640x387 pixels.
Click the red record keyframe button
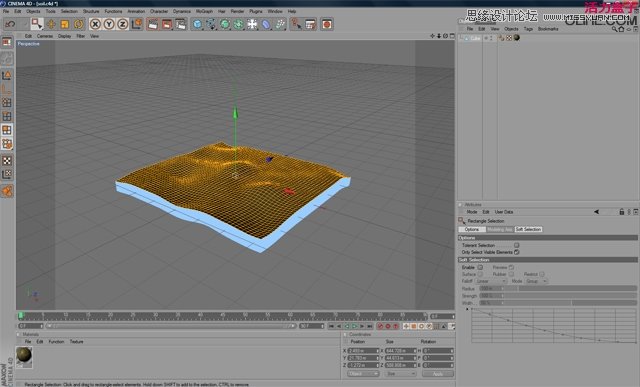pos(380,326)
